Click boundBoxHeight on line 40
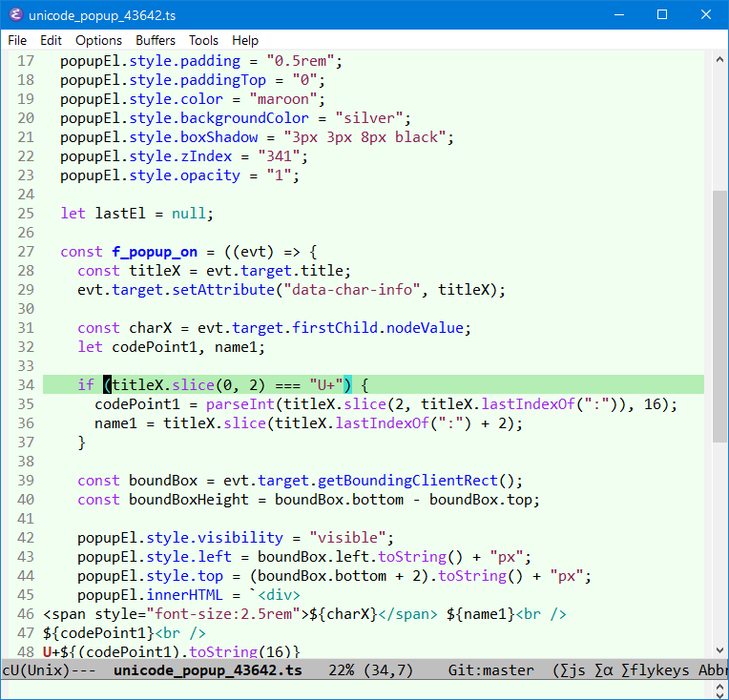The height and width of the screenshot is (700, 729). (x=189, y=500)
